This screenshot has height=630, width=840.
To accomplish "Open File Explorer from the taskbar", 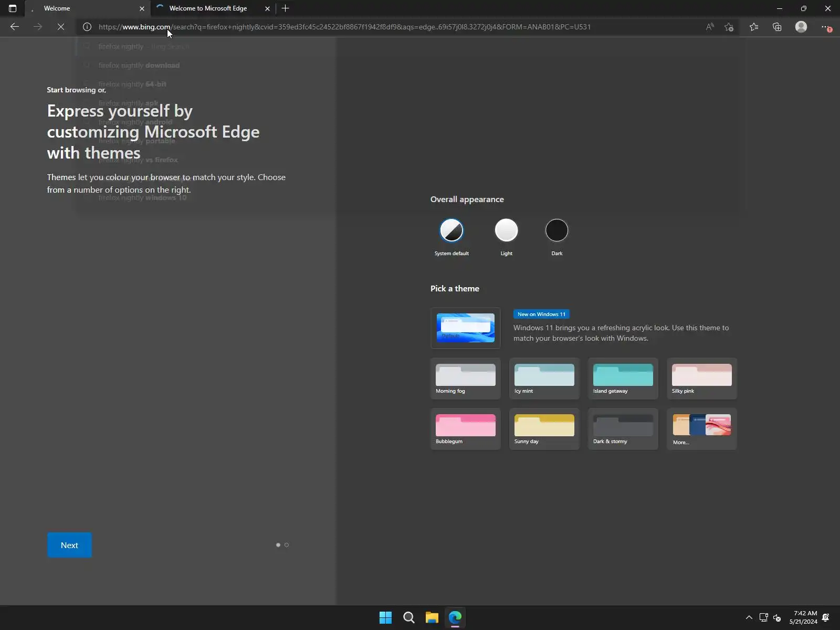I will (x=432, y=617).
